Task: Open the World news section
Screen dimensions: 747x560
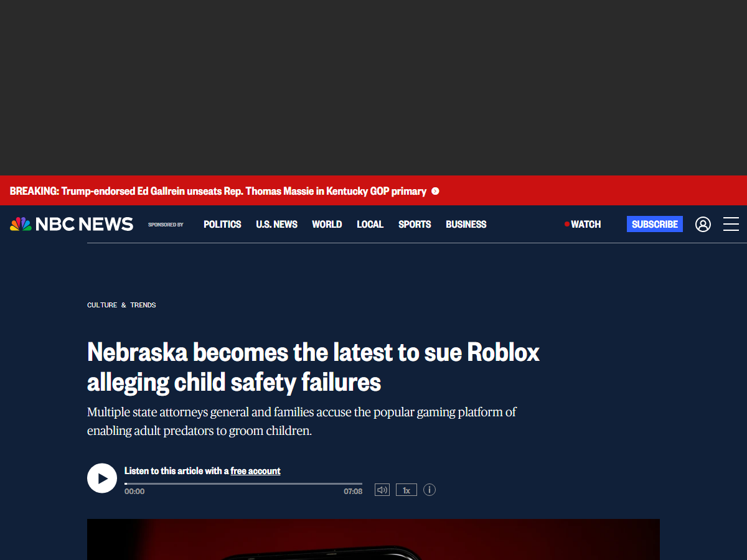Action: pyautogui.click(x=327, y=224)
